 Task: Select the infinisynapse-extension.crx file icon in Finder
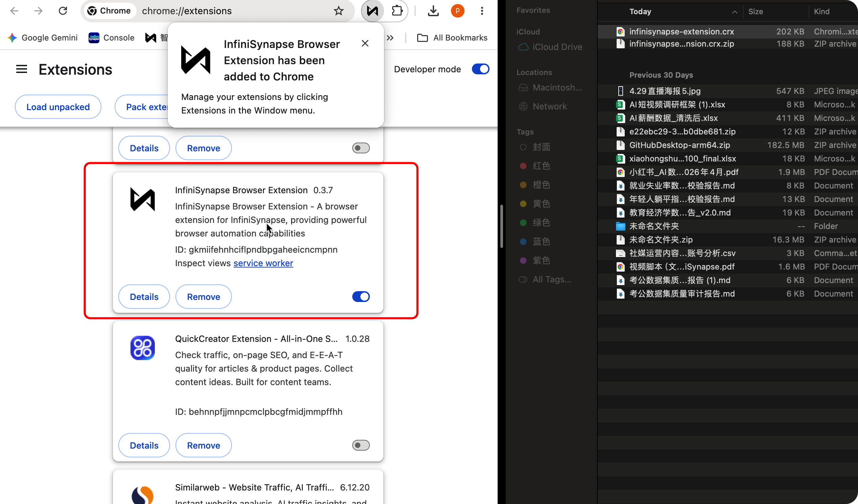click(620, 32)
